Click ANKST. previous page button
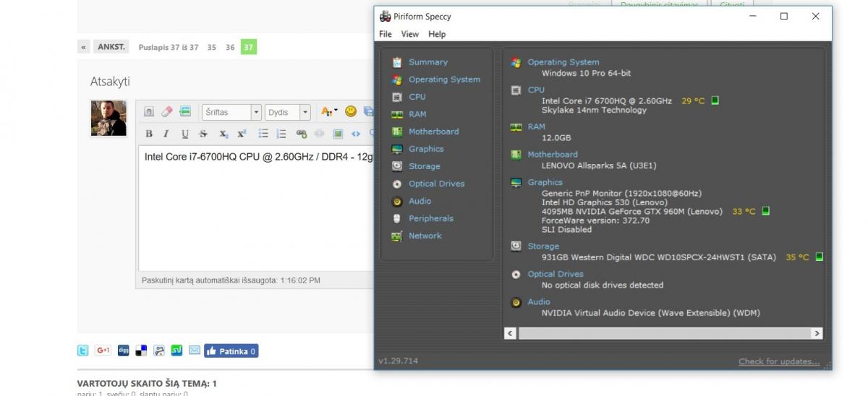This screenshot has width=868, height=396. click(111, 47)
